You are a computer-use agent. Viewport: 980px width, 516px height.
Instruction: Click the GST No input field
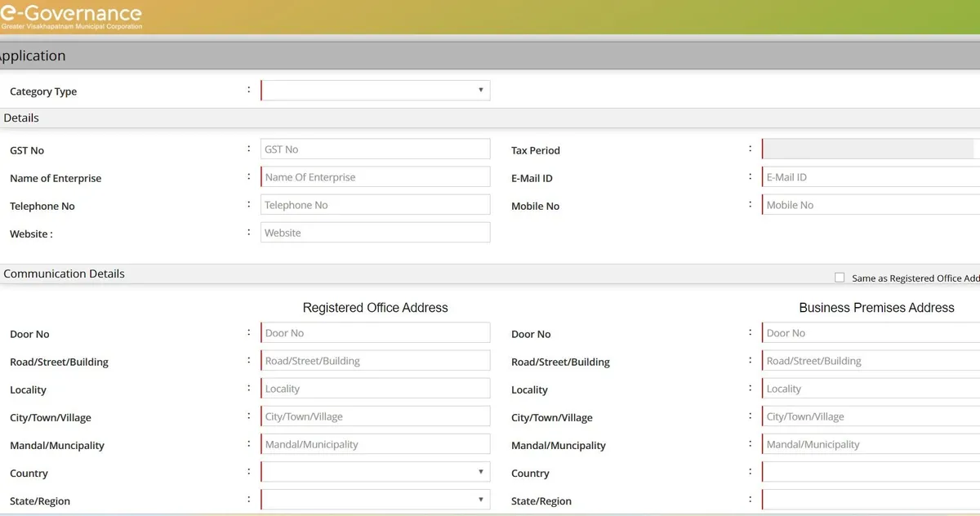(375, 149)
